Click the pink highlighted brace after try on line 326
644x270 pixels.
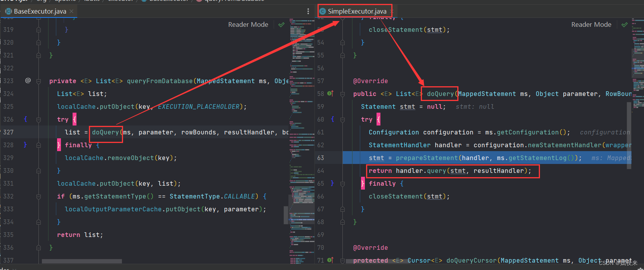click(x=75, y=119)
